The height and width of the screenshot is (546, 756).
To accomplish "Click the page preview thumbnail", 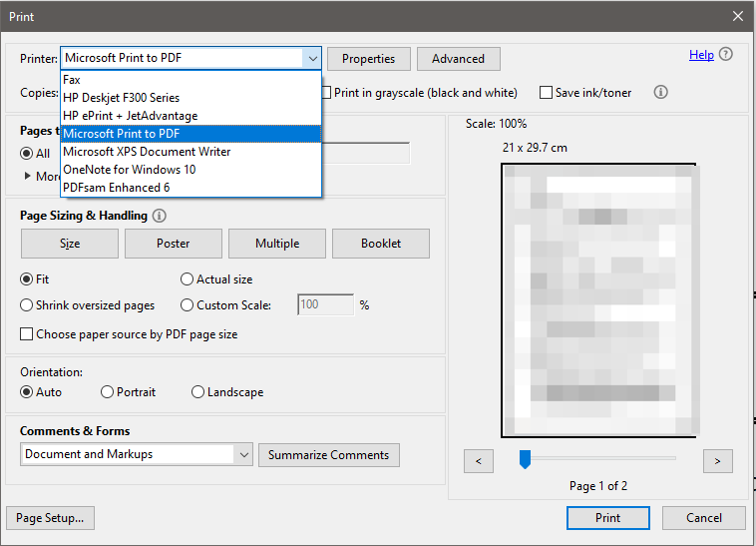I will pos(598,300).
